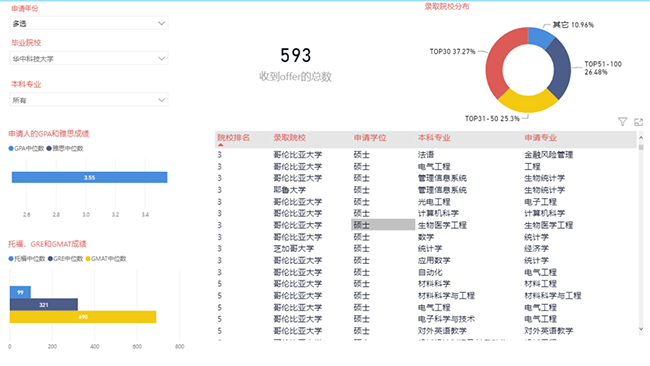Click the 数学 undergraduate major cell

click(426, 237)
